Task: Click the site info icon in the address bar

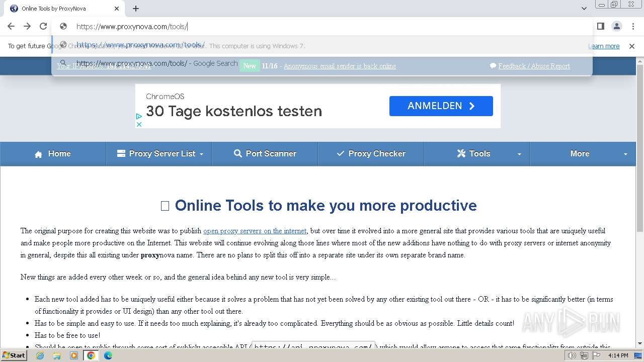Action: pos(63,26)
